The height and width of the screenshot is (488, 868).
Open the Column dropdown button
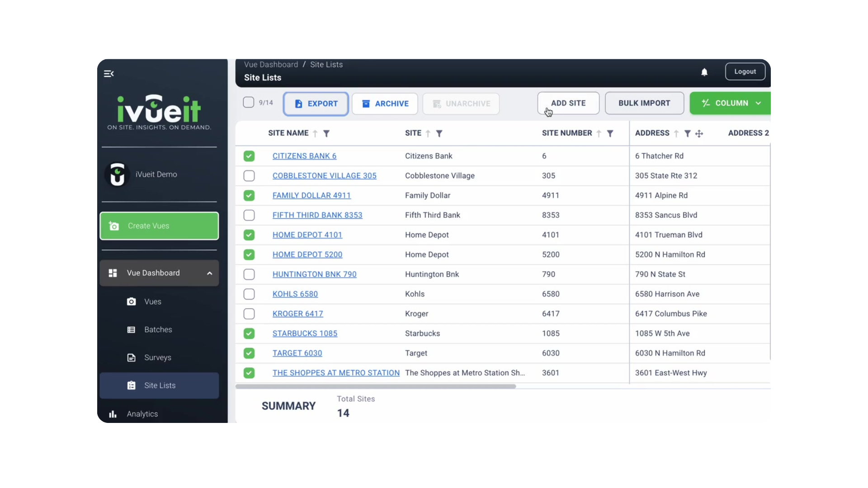[731, 103]
